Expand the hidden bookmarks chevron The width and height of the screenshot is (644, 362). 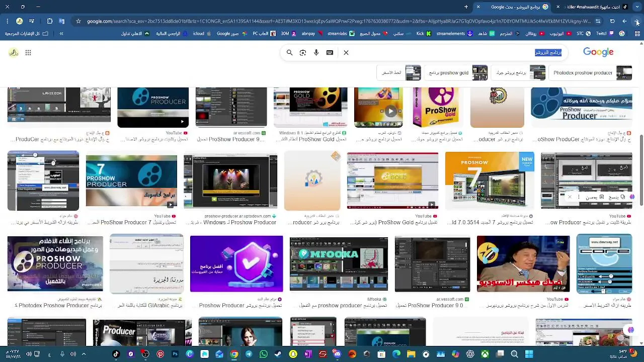pyautogui.click(x=61, y=34)
